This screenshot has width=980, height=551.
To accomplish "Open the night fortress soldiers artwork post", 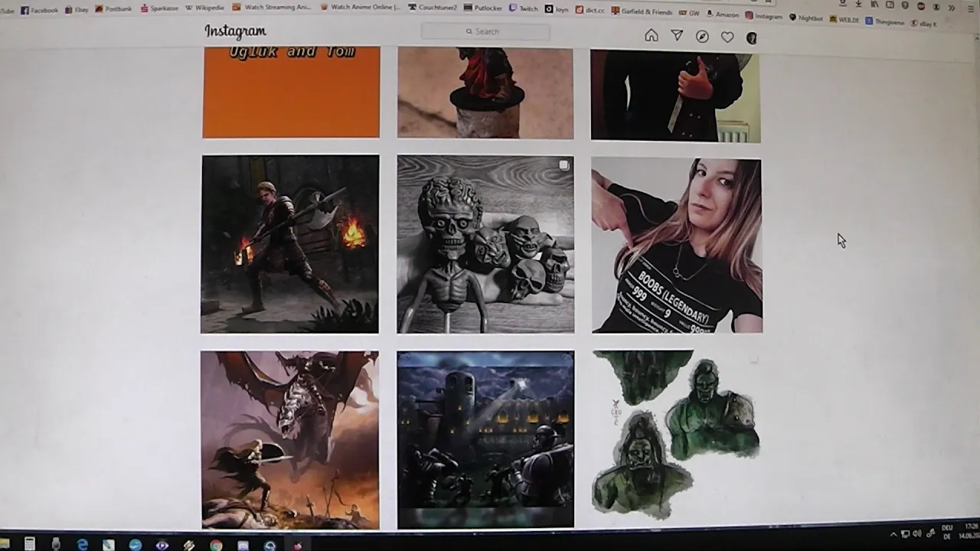I will click(485, 439).
